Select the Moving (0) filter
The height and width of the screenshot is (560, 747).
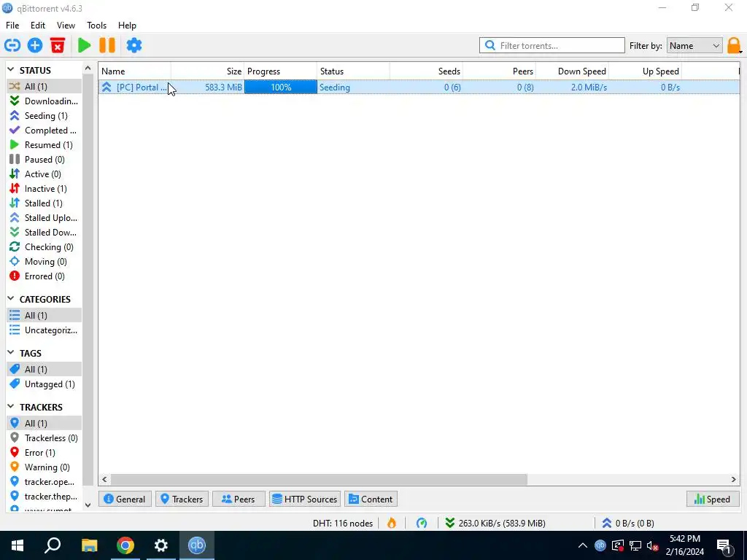44,262
